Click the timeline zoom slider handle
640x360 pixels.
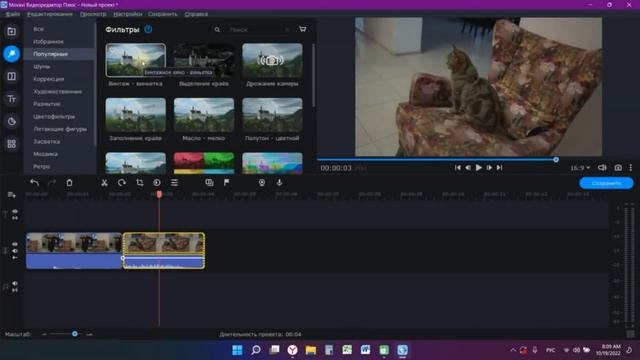click(x=75, y=334)
